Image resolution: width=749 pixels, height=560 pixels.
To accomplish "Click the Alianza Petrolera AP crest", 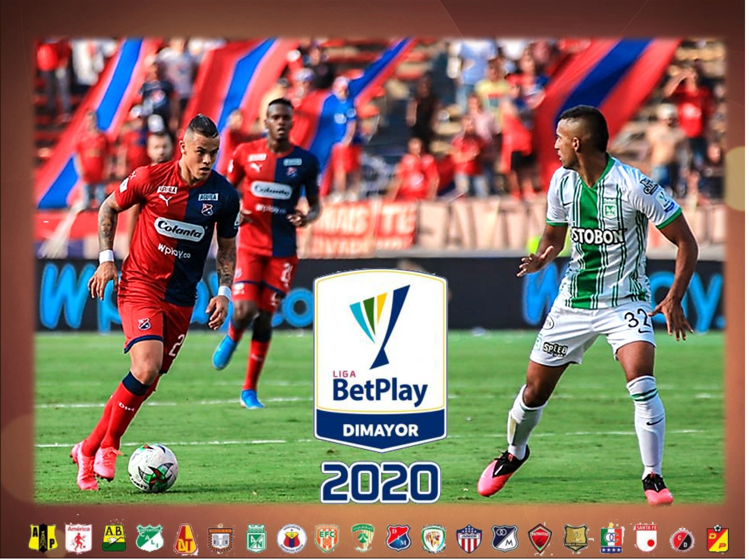I will coord(43,539).
